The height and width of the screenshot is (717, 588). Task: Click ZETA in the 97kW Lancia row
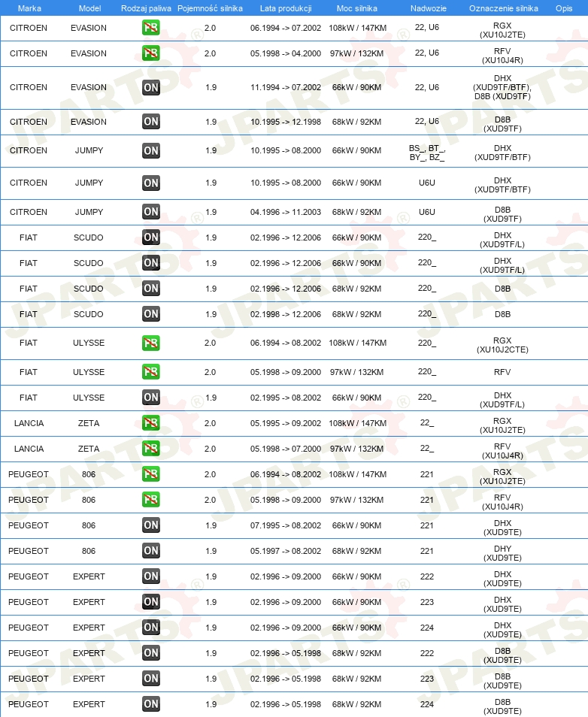[x=89, y=449]
